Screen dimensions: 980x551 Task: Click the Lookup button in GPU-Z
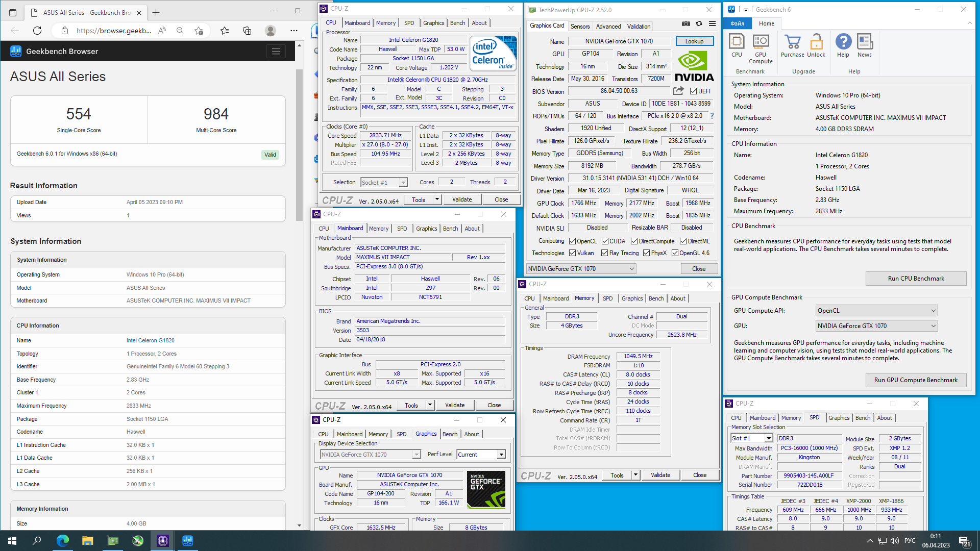coord(694,41)
